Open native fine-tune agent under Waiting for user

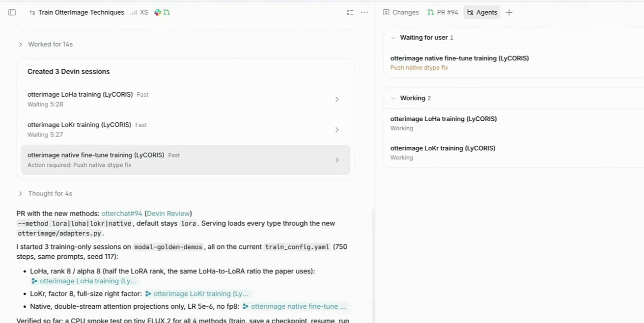pos(514,63)
